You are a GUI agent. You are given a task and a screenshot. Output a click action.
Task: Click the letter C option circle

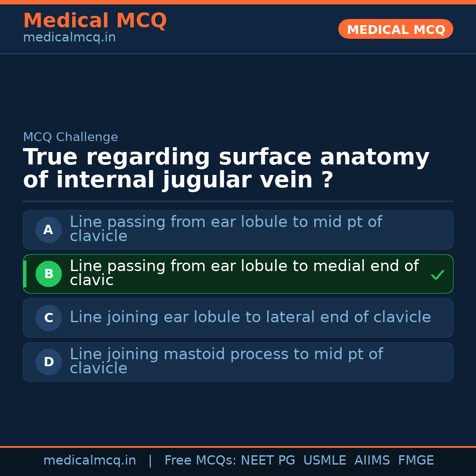48,318
